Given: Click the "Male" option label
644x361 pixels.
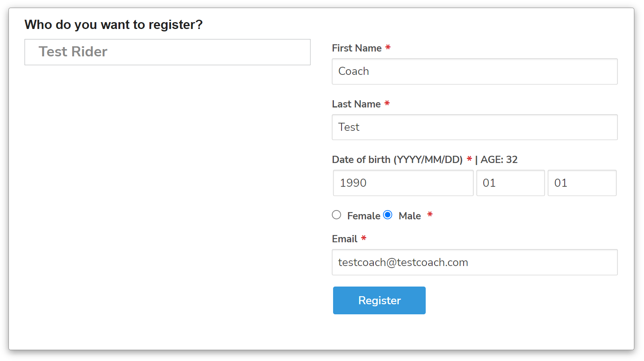Looking at the screenshot, I should [x=410, y=216].
